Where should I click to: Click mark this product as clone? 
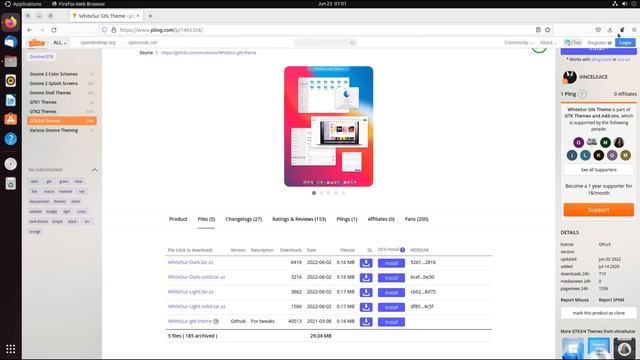tap(598, 313)
